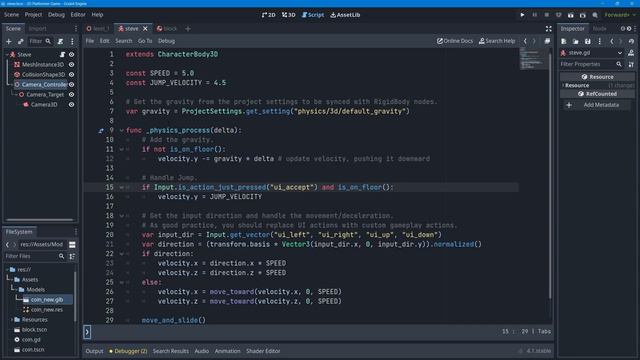Toggle distraction-free mode icon
Image resolution: width=640 pixels, height=360 pixels.
coord(549,29)
